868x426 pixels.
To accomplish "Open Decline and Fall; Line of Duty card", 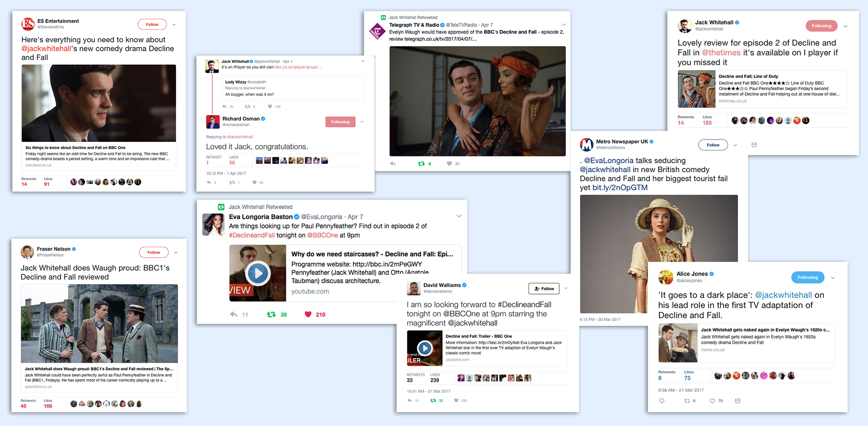I will pos(763,89).
